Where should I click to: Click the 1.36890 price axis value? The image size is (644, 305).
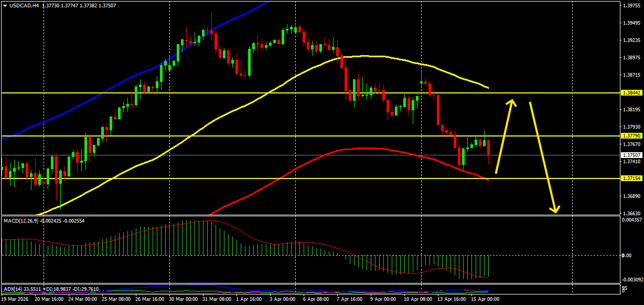tap(631, 196)
